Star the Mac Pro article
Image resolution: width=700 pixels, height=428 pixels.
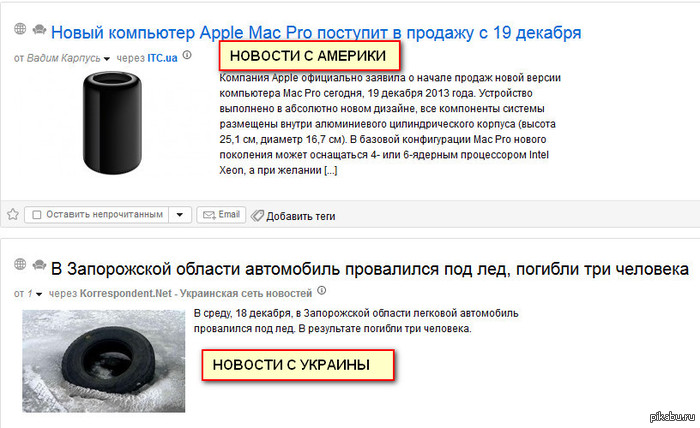12,214
